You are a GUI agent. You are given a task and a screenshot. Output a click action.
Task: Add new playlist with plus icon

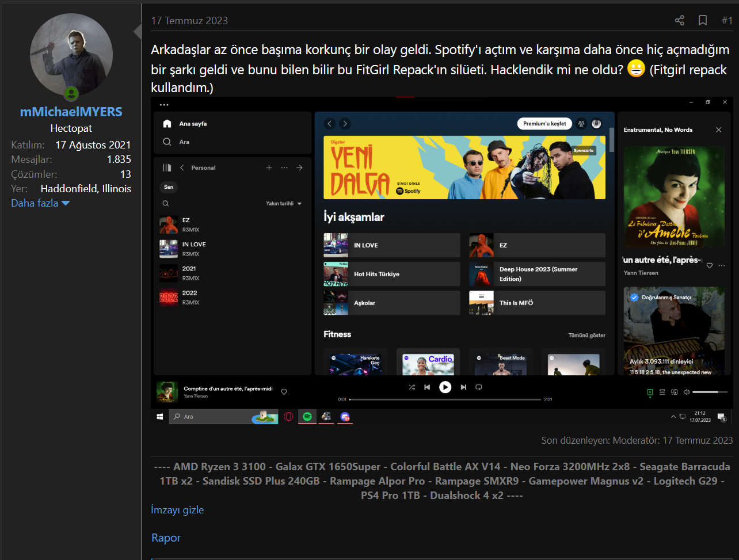(269, 167)
